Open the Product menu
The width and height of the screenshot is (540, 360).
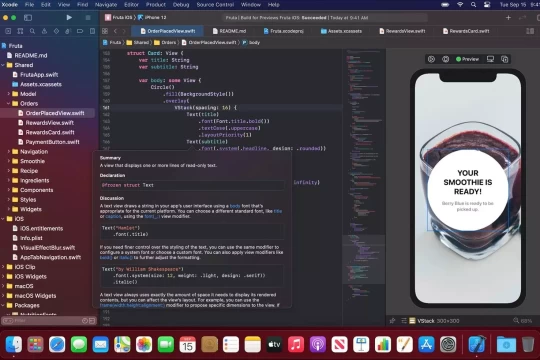[156, 4]
